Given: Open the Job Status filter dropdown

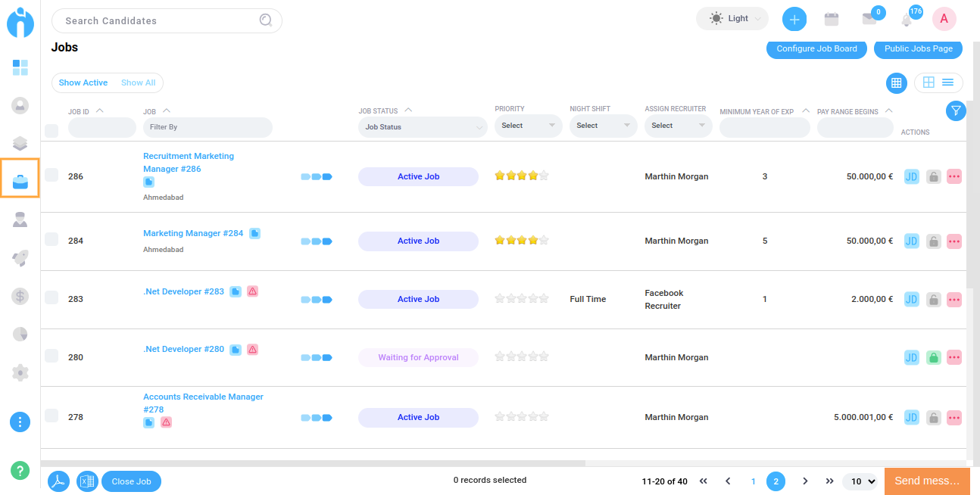Looking at the screenshot, I should [423, 127].
